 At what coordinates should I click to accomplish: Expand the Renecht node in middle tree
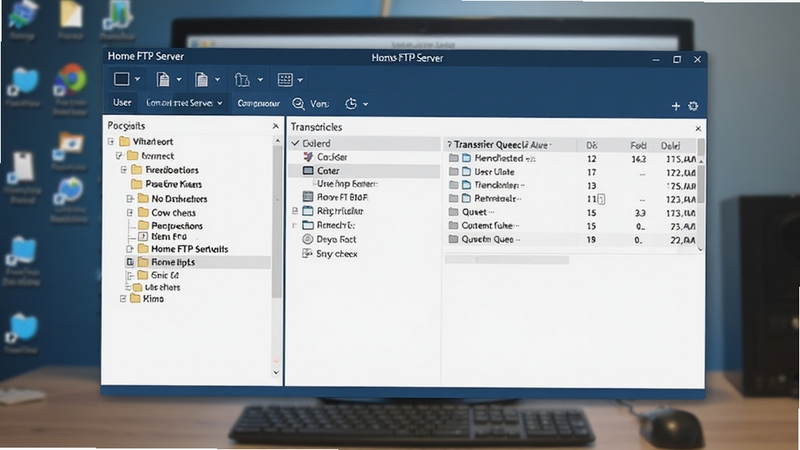pos(295,225)
